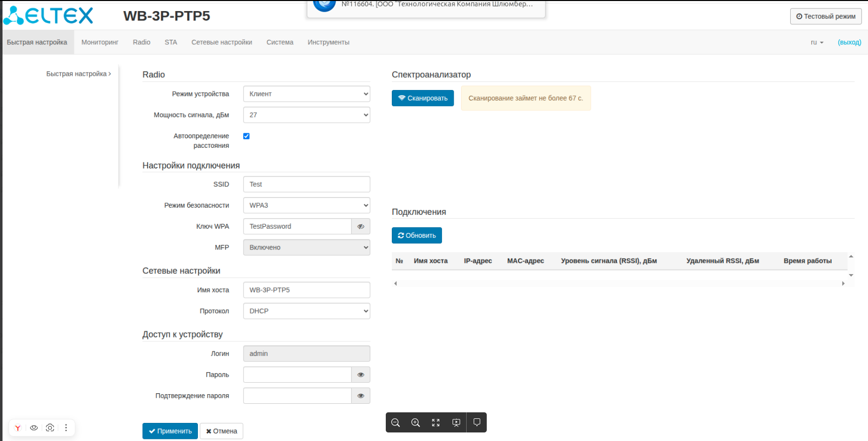Zoom in using the magnifier plus icon
The image size is (868, 441).
416,422
